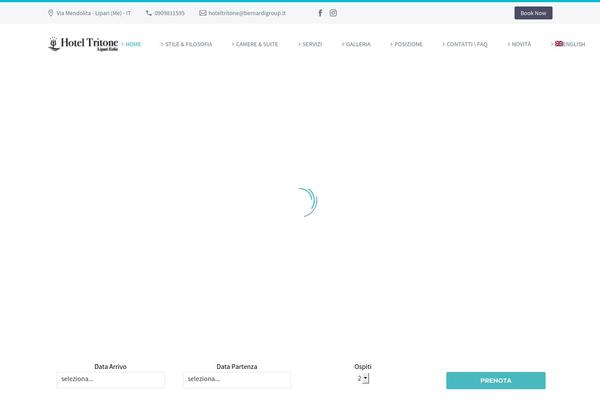Open the Galleria menu item

coord(356,44)
